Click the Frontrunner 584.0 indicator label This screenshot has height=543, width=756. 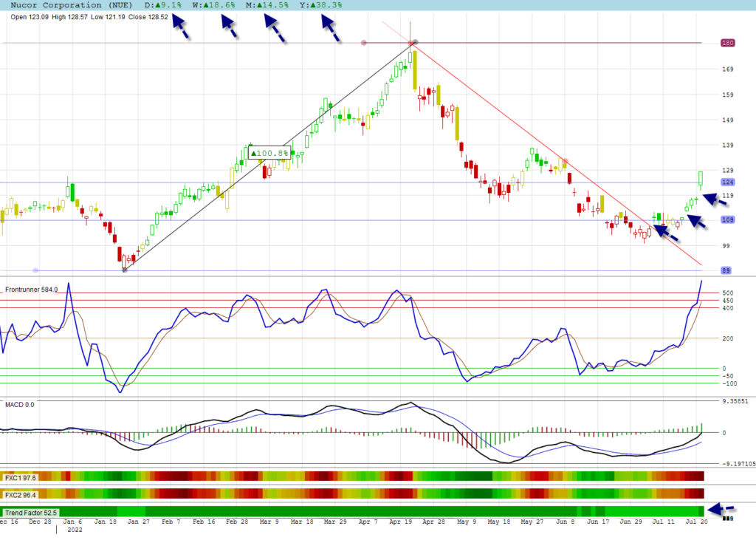coord(31,290)
